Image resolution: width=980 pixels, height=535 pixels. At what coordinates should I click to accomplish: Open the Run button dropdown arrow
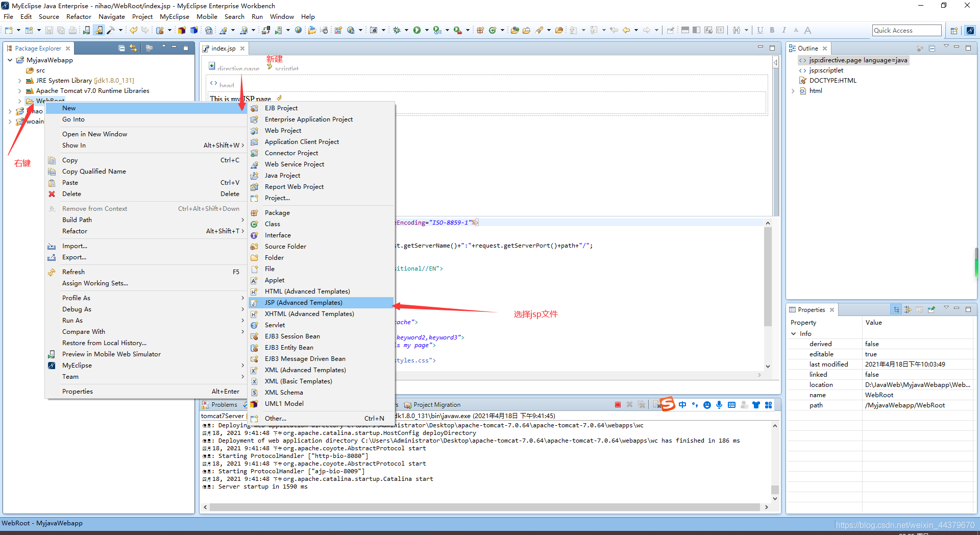tap(427, 31)
